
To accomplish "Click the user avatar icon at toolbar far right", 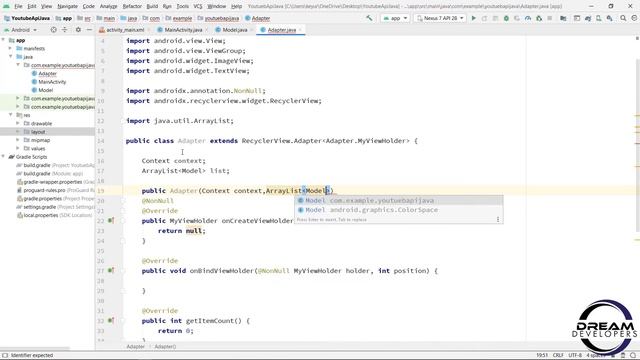I will tap(634, 18).
